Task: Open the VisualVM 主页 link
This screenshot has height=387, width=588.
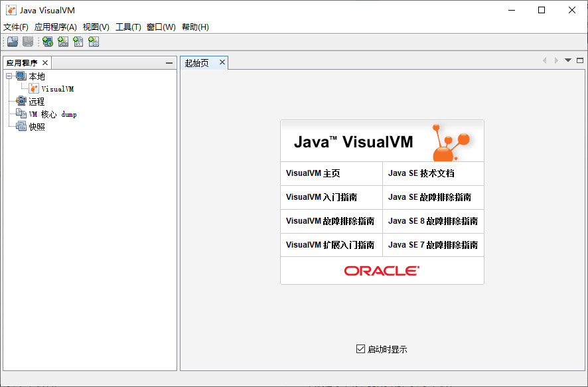Action: [313, 173]
